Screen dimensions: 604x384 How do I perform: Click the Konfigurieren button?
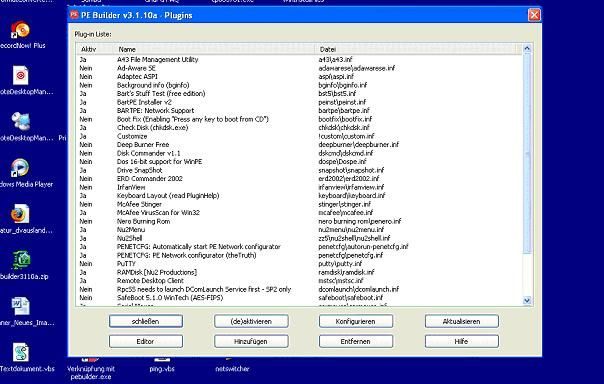[x=356, y=321]
